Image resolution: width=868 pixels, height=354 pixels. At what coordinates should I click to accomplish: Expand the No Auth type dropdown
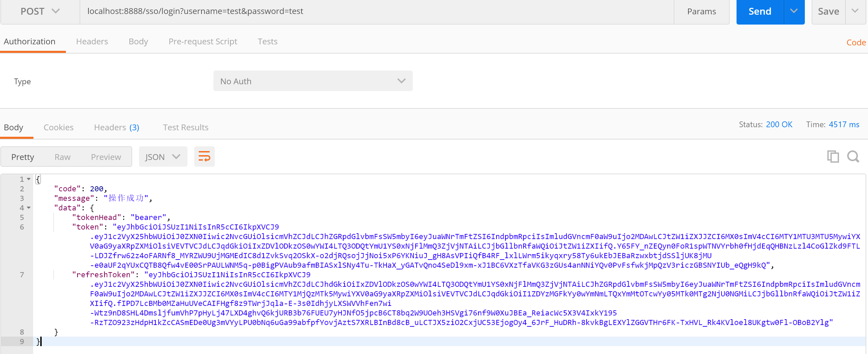click(313, 81)
